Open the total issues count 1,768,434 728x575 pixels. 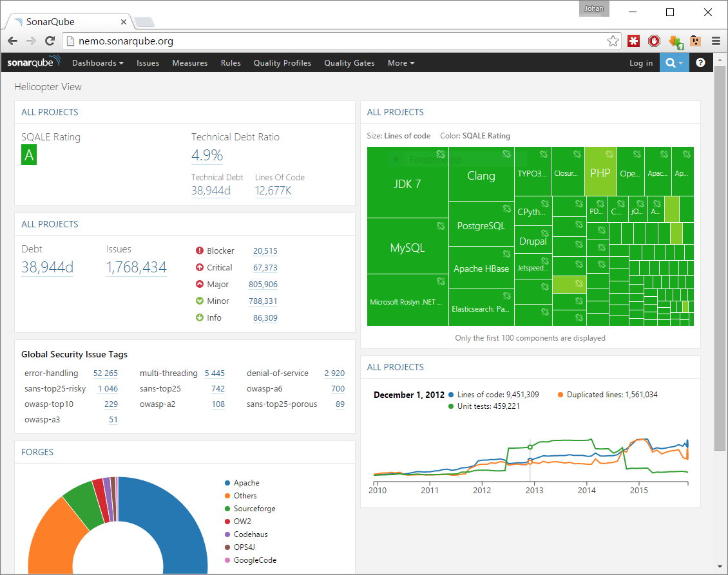point(136,267)
